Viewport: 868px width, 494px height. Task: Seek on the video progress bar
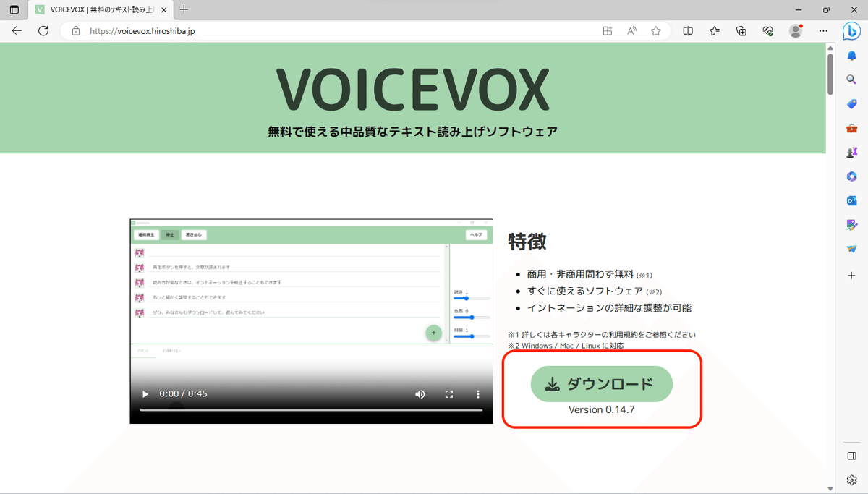click(311, 410)
